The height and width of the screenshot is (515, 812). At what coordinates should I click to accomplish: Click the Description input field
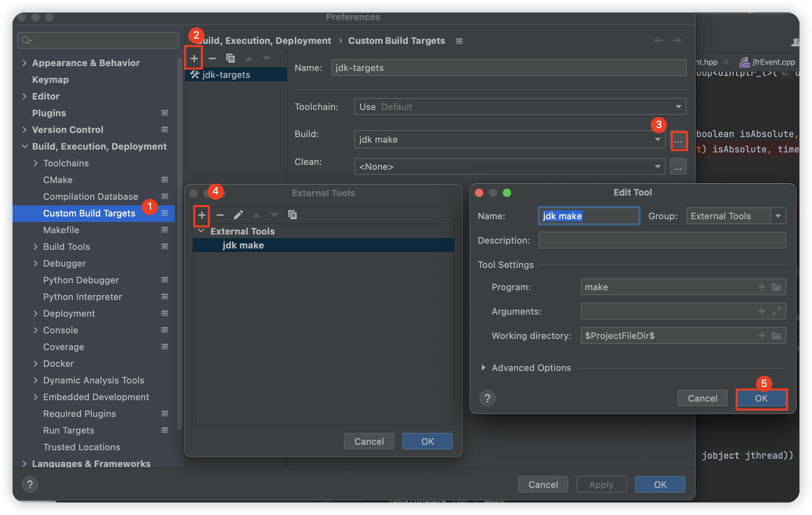pos(662,240)
